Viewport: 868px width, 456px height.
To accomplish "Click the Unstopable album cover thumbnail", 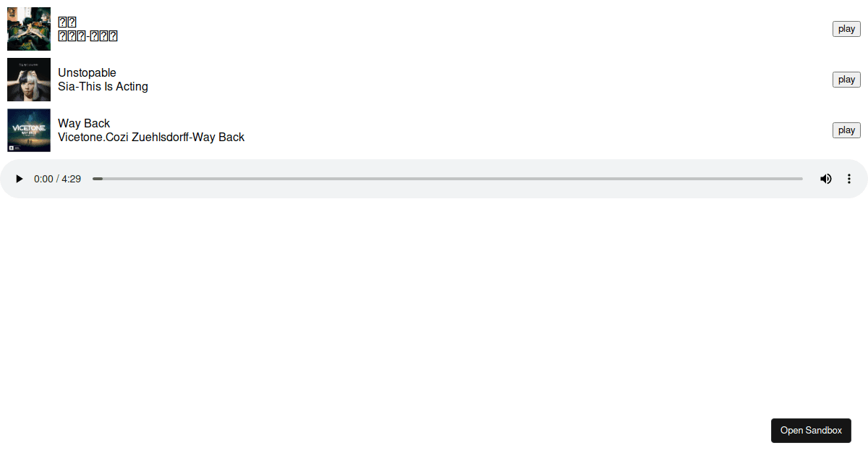I will [29, 80].
